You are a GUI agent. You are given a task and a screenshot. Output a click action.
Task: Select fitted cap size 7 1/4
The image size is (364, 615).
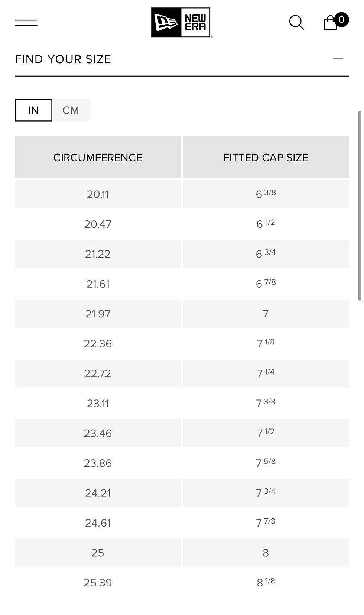266,373
